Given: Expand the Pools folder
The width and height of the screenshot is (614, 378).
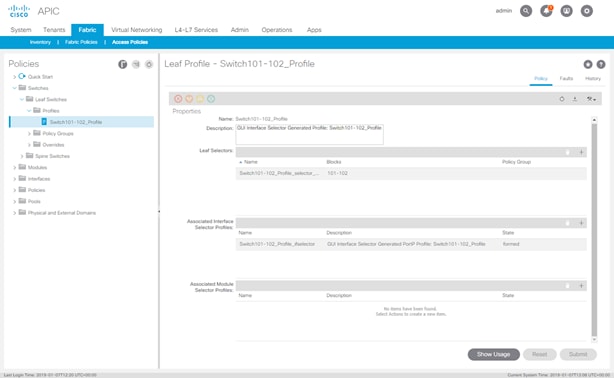Looking at the screenshot, I should click(14, 202).
